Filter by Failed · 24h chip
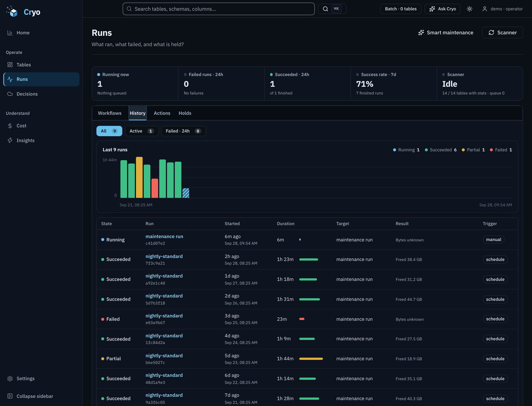 coord(183,131)
